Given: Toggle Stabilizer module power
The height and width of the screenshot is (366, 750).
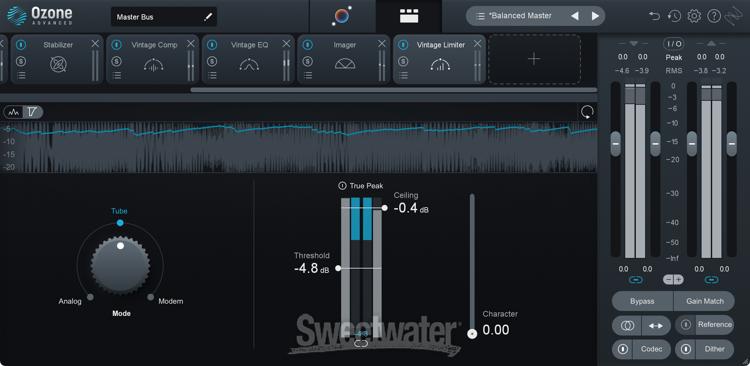Looking at the screenshot, I should (21, 44).
